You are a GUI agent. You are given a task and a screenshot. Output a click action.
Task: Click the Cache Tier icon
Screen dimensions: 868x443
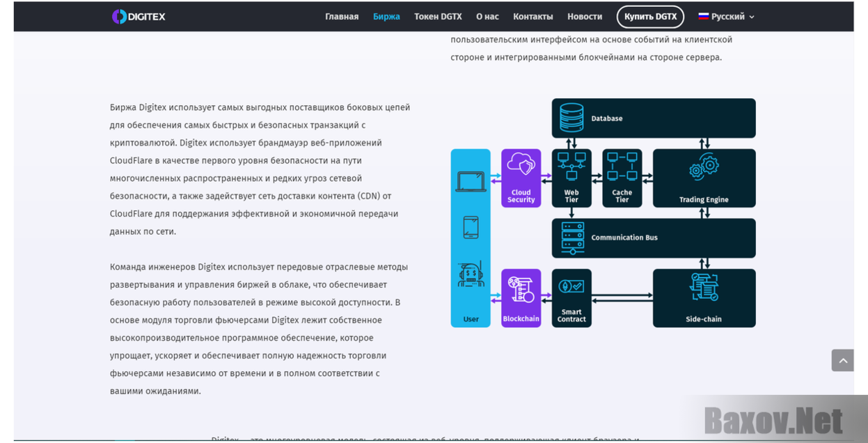tap(622, 166)
